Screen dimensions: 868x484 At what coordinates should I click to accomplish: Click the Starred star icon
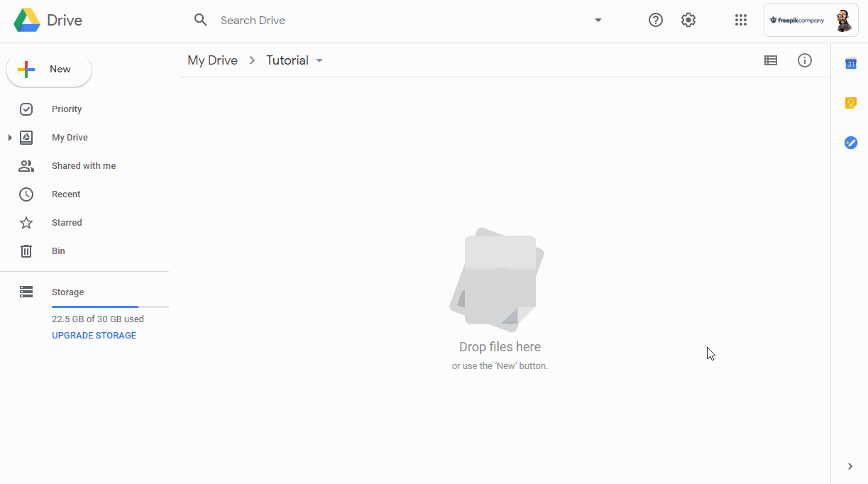tap(26, 223)
